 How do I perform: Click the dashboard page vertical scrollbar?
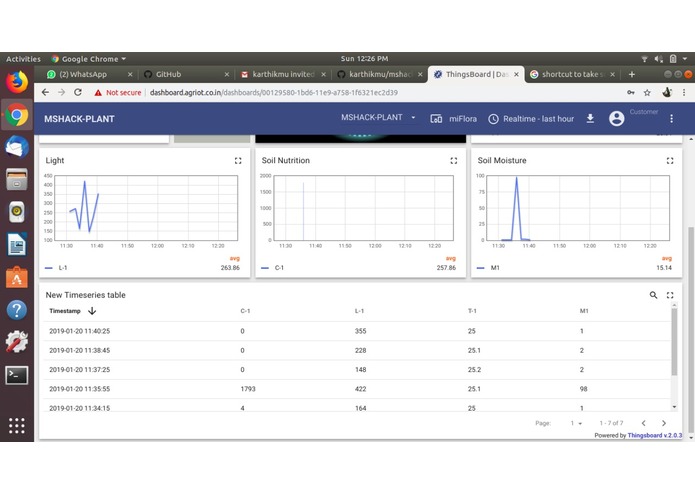691,329
